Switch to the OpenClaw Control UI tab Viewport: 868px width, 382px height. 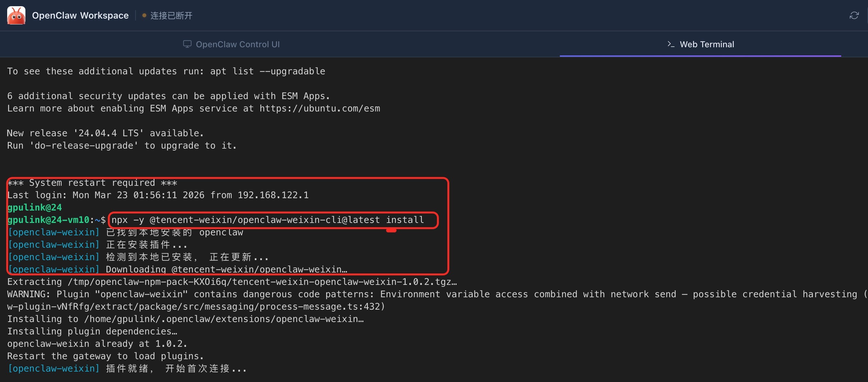tap(237, 44)
